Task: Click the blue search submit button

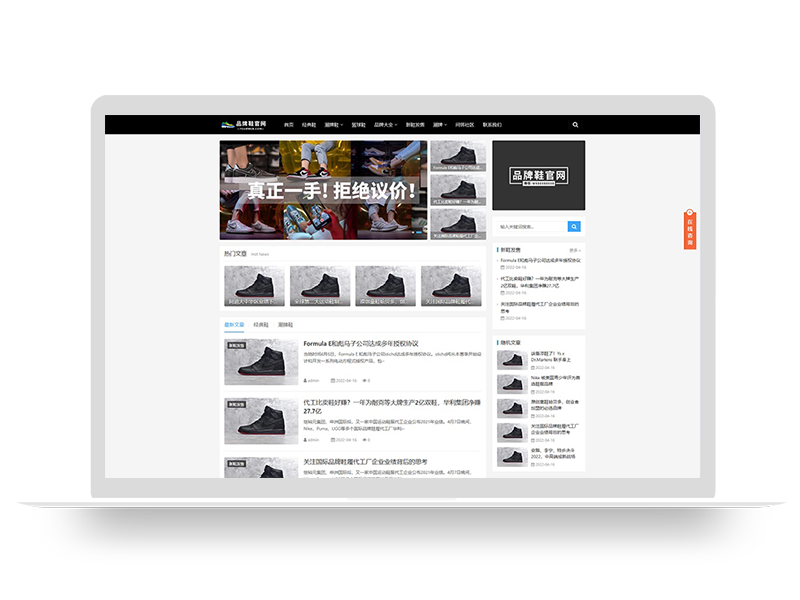Action: tap(574, 227)
